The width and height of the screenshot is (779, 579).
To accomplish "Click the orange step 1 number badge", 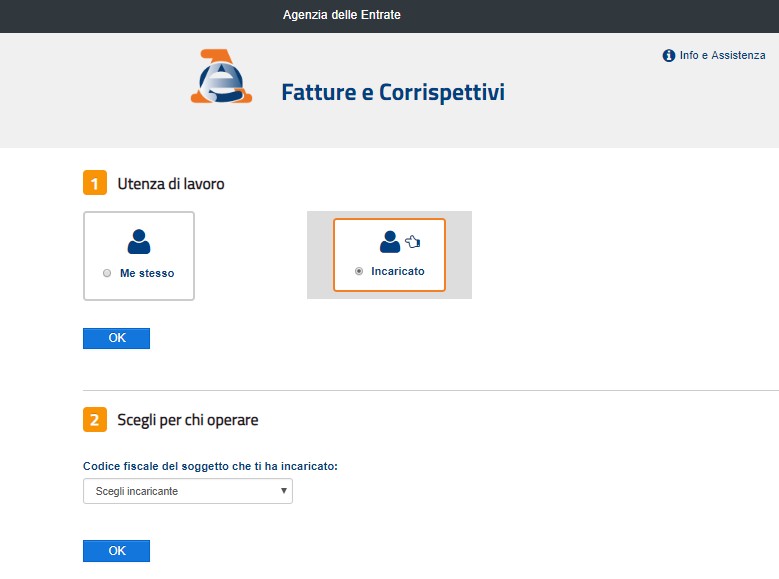I will coord(95,183).
